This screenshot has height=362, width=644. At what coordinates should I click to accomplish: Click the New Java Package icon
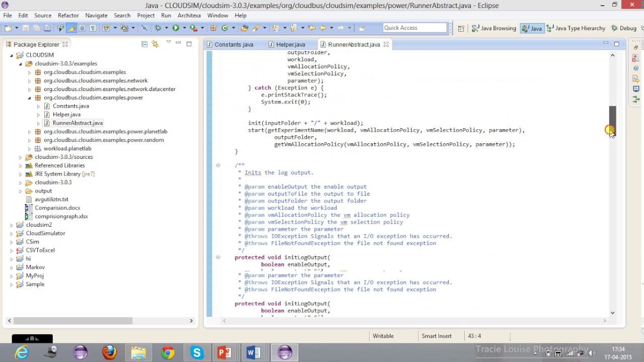click(x=214, y=28)
